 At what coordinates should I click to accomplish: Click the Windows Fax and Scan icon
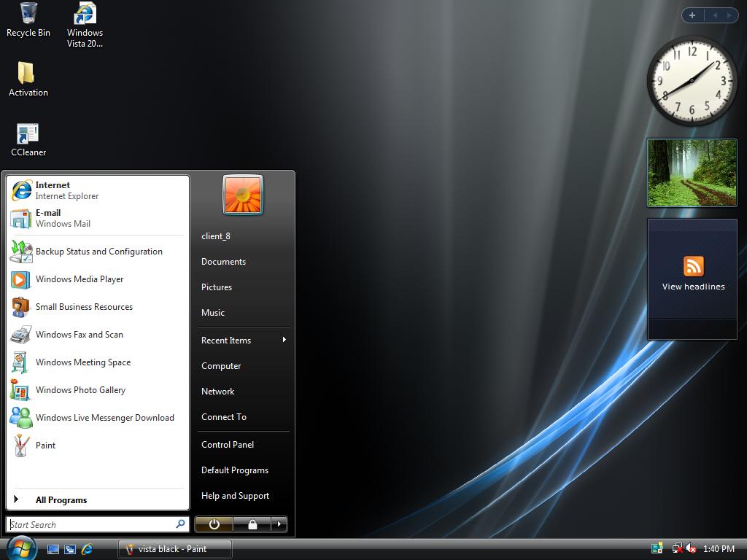21,335
